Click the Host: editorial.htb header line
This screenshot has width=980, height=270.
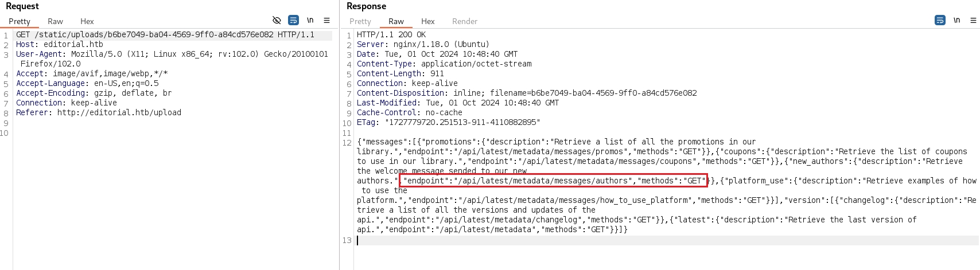(x=60, y=44)
